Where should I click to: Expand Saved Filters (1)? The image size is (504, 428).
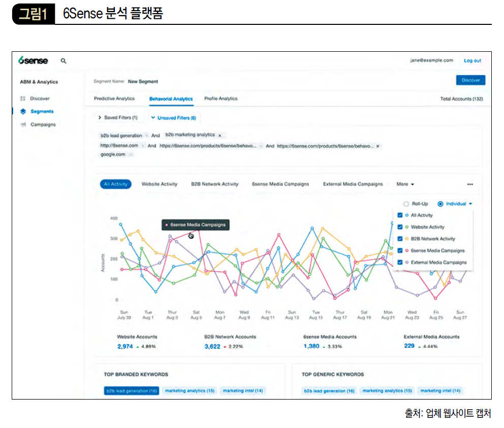[x=118, y=118]
